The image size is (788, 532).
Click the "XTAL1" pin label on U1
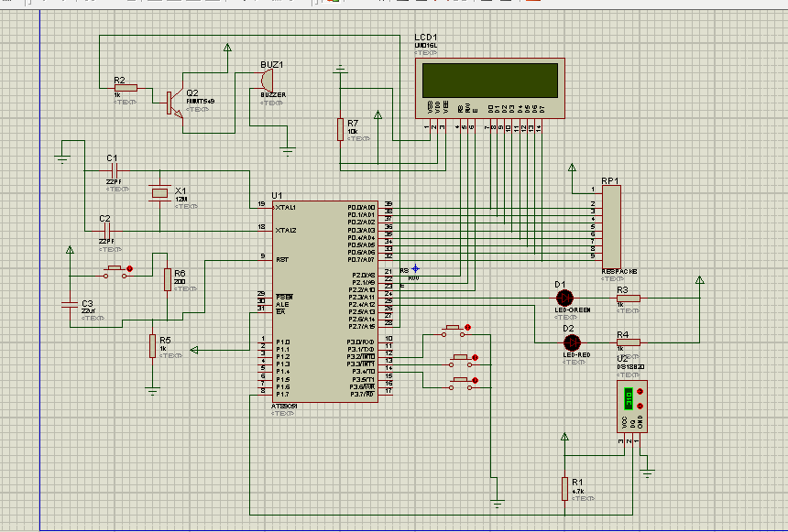pyautogui.click(x=286, y=208)
